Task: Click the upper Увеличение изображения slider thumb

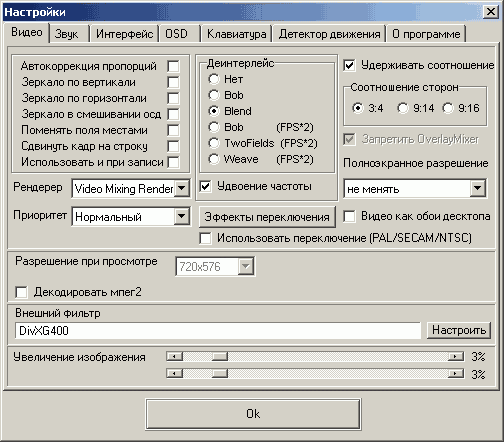Action: tap(220, 357)
